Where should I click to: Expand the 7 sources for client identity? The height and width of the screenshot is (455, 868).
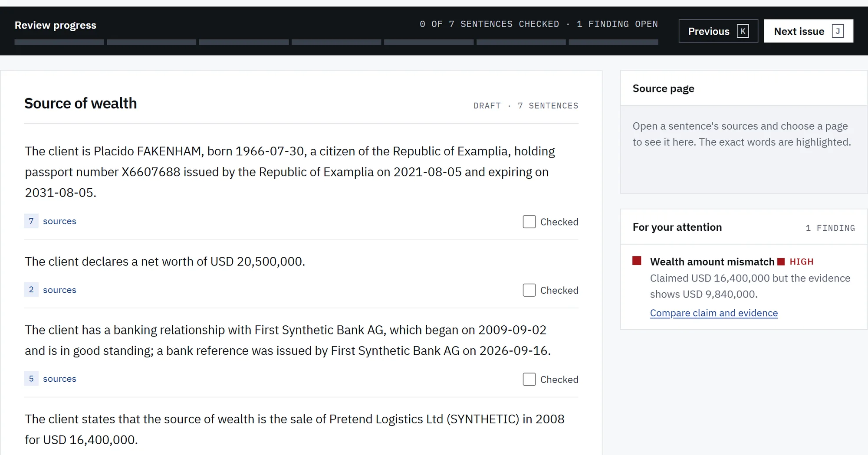[x=50, y=221]
